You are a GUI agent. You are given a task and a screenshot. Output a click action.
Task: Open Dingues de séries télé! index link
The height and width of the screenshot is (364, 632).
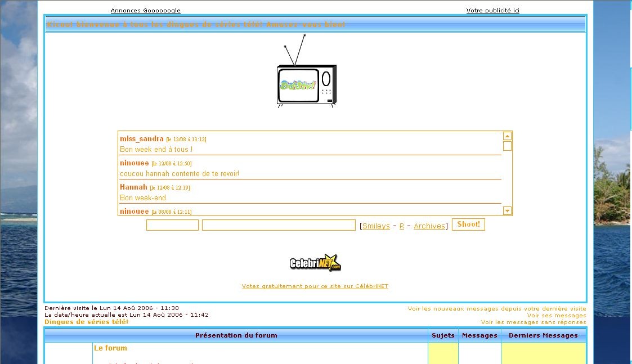(86, 322)
